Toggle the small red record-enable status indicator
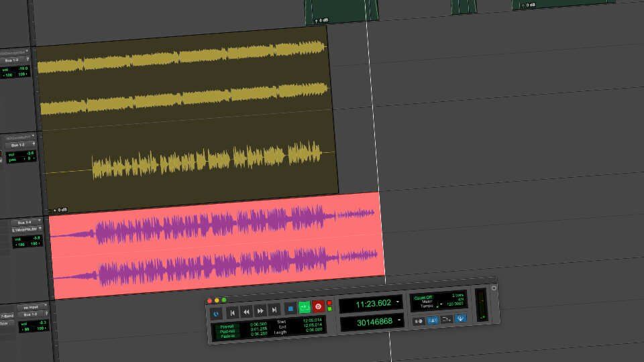Image resolution: width=644 pixels, height=362 pixels. click(329, 303)
